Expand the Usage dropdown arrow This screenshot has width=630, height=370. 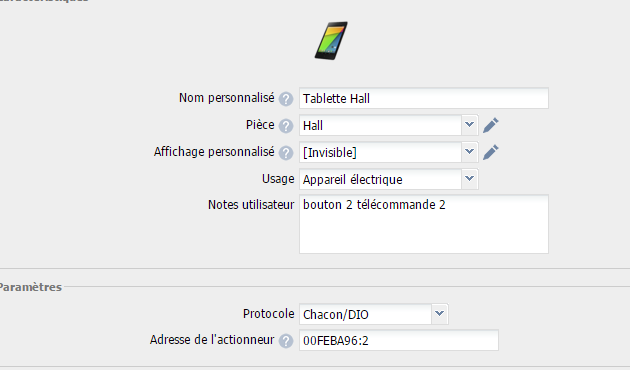click(469, 179)
